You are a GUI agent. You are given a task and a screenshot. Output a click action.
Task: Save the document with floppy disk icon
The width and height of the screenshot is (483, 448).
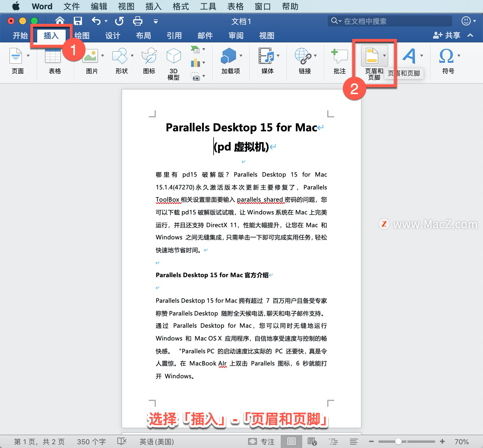coord(78,21)
